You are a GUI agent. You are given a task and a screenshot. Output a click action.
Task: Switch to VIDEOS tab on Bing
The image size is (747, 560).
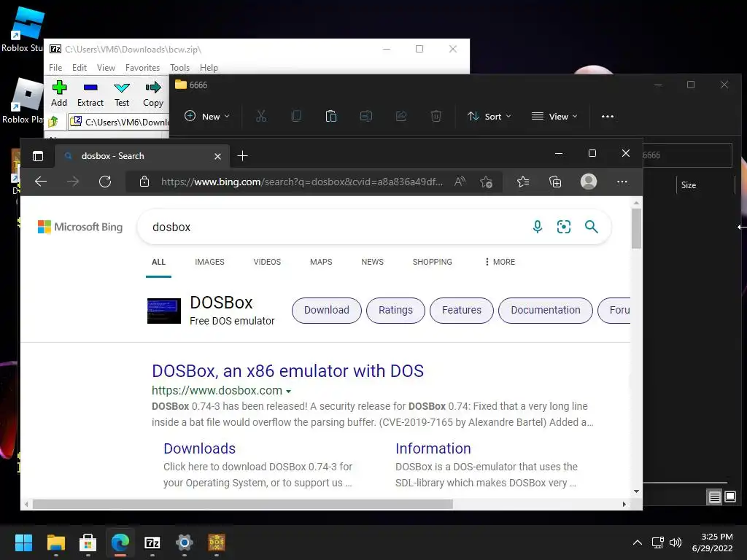[267, 262]
